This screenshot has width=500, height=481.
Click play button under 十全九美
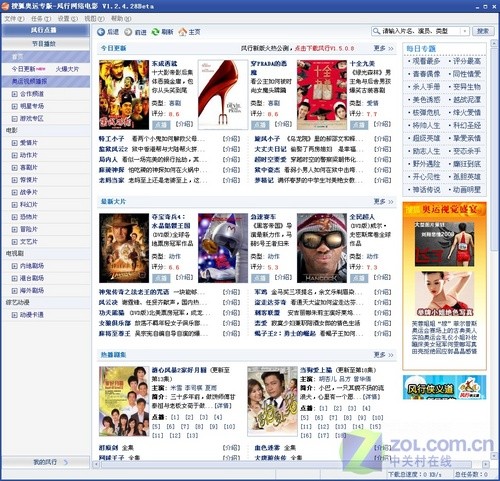(359, 125)
